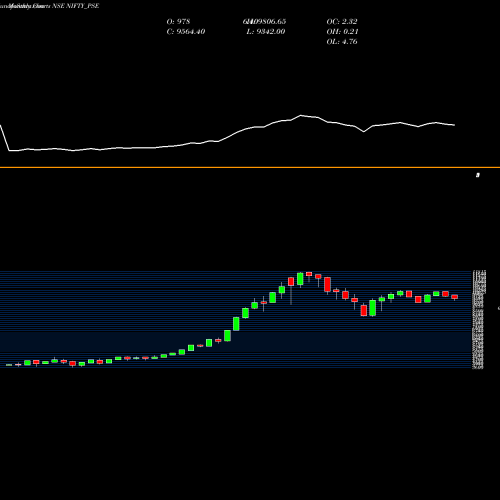Click the NSE NIFTY_PSE chart title
The height and width of the screenshot is (500, 500).
coord(76,6)
